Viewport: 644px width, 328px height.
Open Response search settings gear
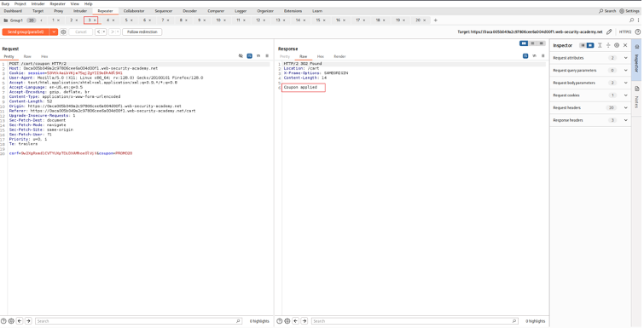pos(287,321)
